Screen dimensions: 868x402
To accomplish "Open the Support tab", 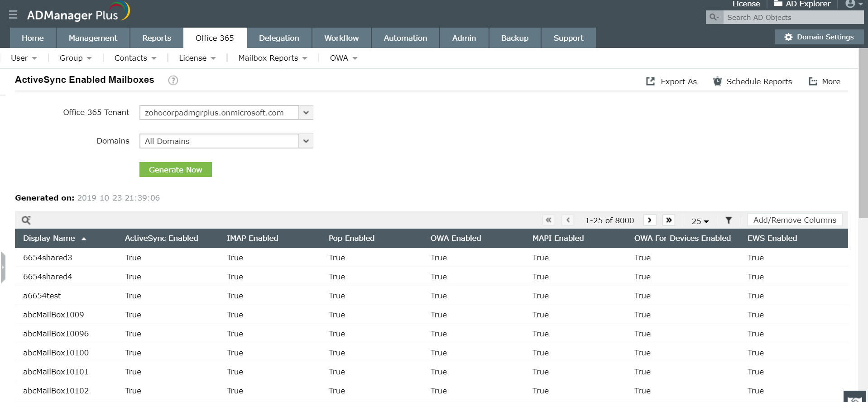I will (x=568, y=38).
